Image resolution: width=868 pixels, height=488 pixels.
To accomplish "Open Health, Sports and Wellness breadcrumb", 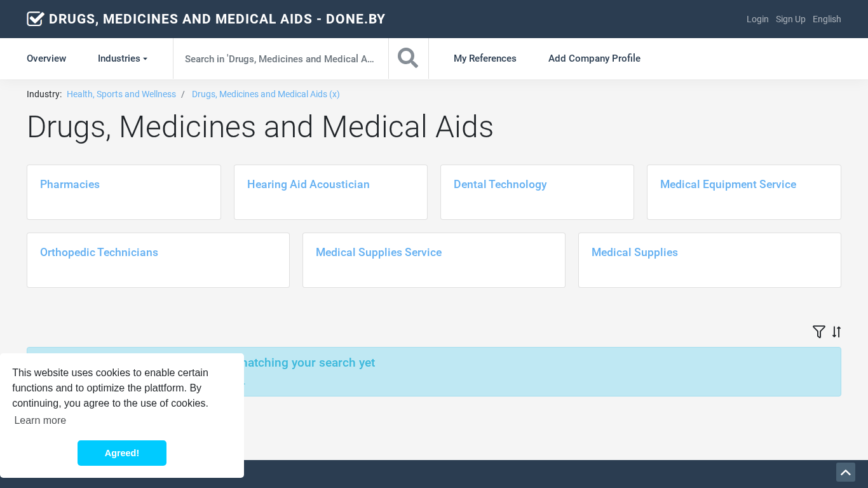I will [121, 94].
